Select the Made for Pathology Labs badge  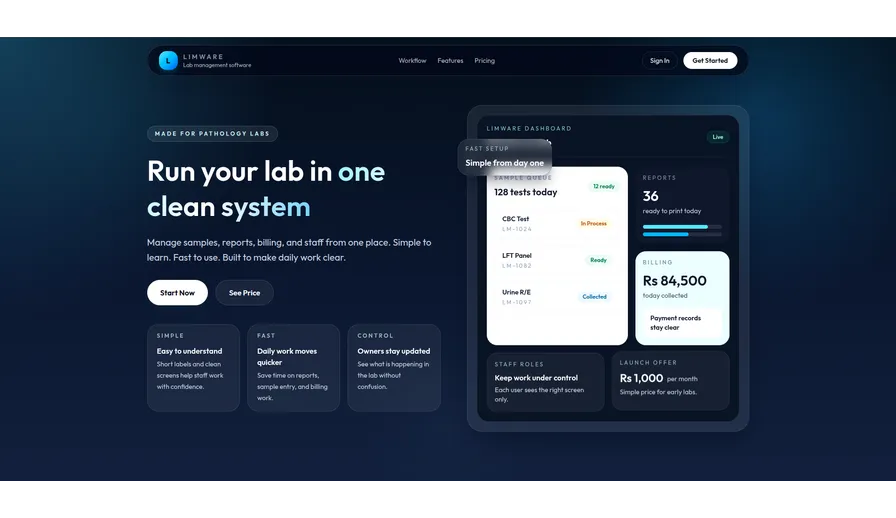click(212, 134)
